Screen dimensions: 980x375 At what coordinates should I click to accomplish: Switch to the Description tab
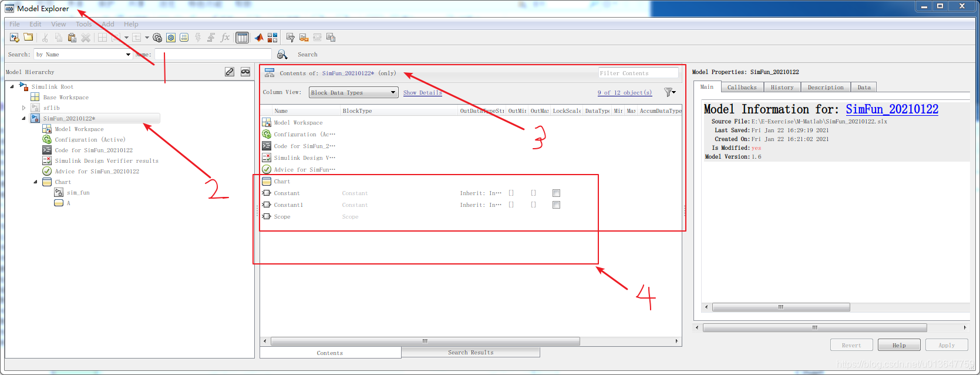(826, 87)
